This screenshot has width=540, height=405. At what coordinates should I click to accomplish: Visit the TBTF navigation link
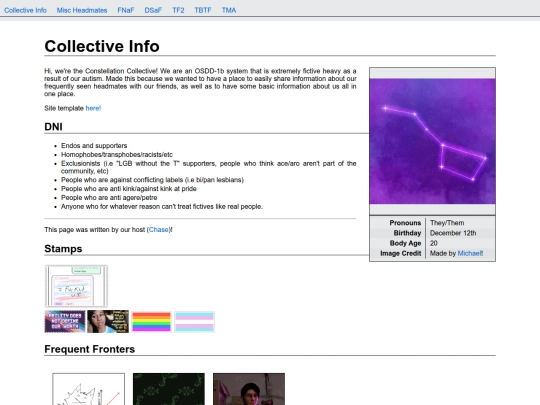pyautogui.click(x=203, y=10)
